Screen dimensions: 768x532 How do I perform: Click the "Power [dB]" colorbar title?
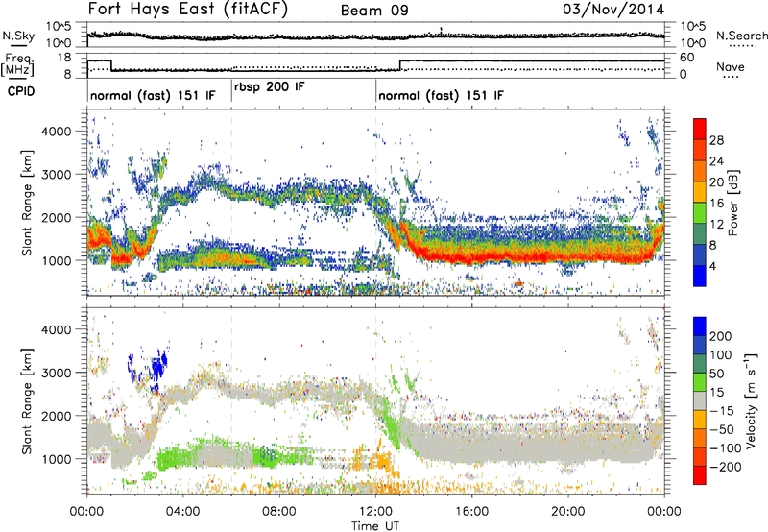coord(733,203)
